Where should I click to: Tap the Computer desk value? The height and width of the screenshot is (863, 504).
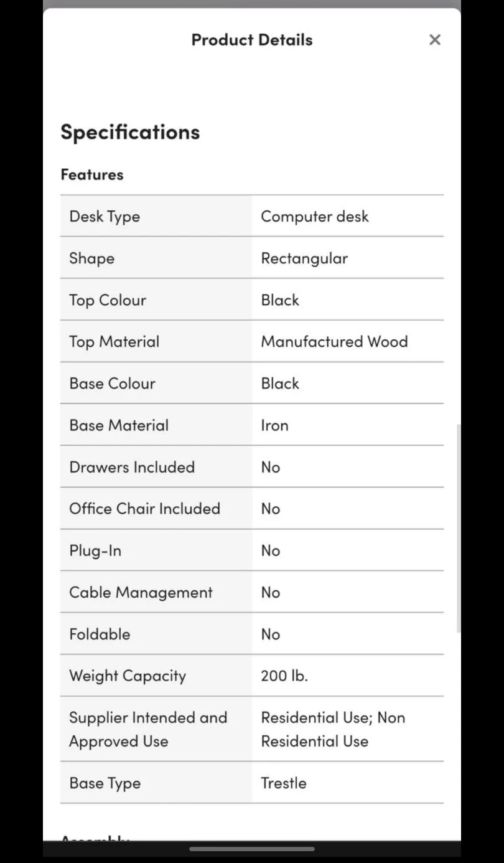[315, 216]
